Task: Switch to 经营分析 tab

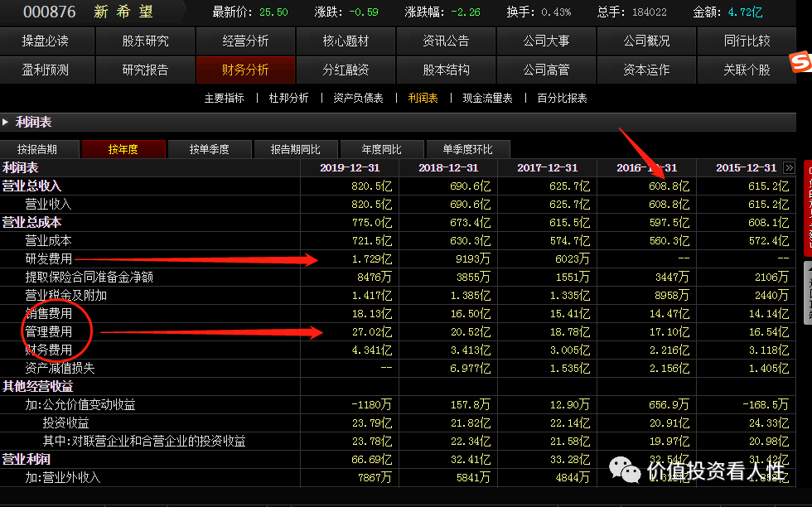Action: pos(245,41)
